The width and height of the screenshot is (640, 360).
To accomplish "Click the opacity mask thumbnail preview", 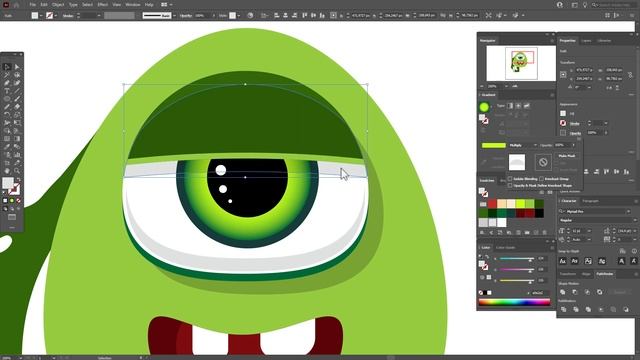I will tap(517, 162).
